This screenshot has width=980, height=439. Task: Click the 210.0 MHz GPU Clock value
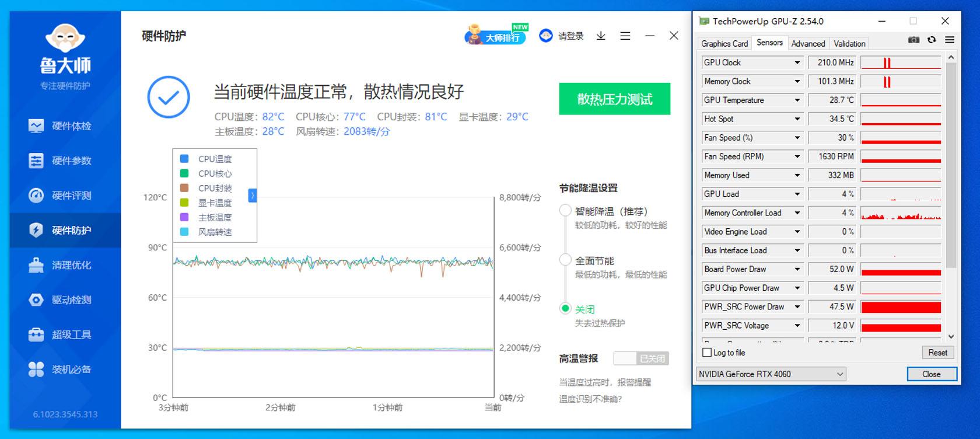pos(832,62)
